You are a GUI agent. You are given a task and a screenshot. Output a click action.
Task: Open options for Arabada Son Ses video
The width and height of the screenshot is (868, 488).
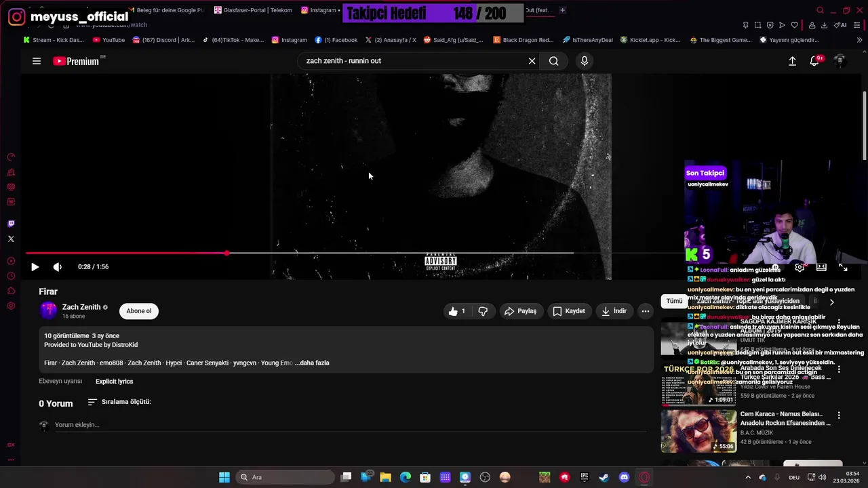click(x=839, y=369)
